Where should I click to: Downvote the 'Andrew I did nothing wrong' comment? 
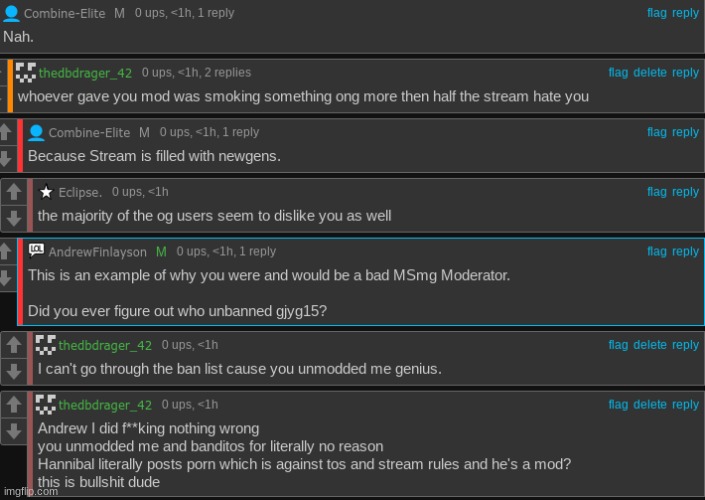[13, 431]
